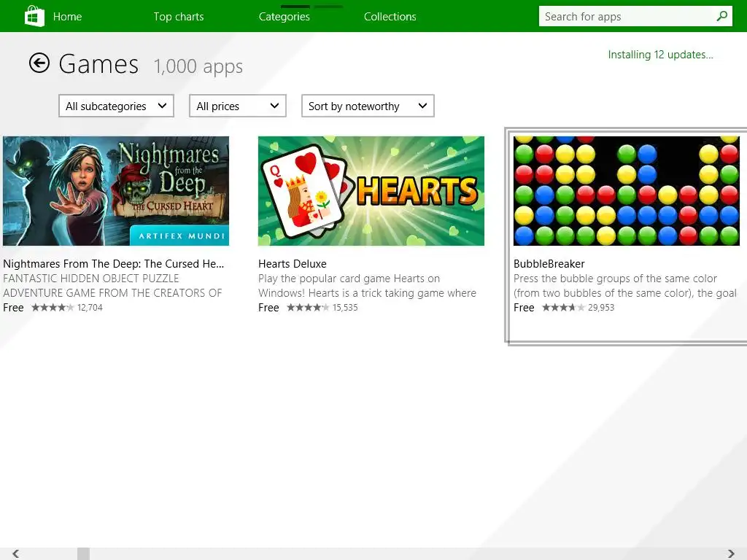747x560 pixels.
Task: Click the scrollbar right arrow
Action: tap(731, 553)
